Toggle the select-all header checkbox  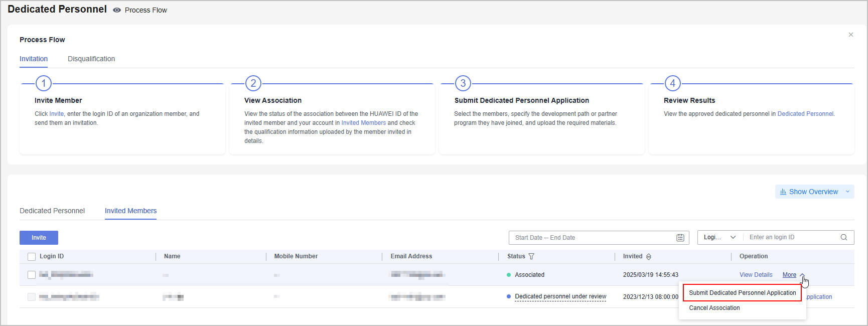point(32,257)
